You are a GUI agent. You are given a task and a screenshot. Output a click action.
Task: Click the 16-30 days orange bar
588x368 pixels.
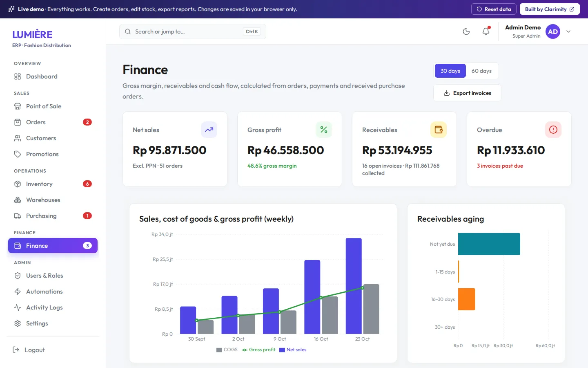click(467, 299)
